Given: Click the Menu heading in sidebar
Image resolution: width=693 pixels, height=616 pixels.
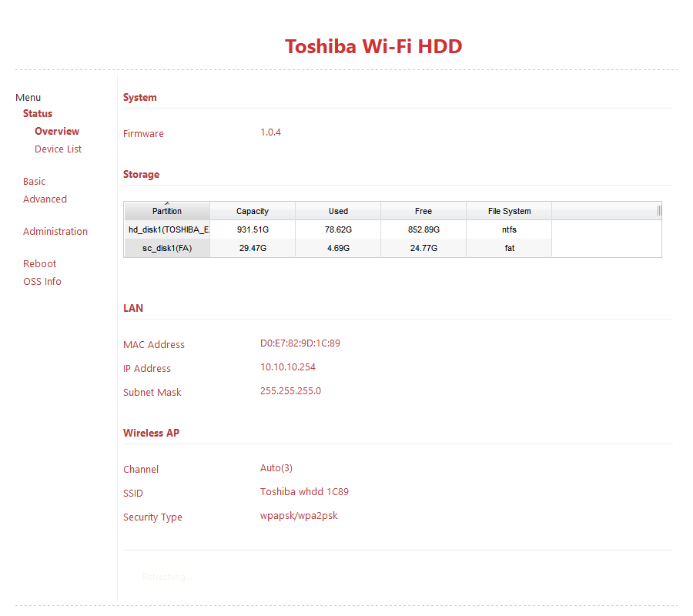Looking at the screenshot, I should (28, 97).
